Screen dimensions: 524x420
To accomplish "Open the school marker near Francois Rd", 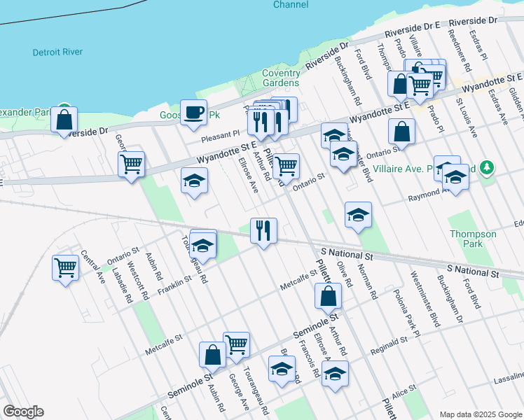I will [x=282, y=369].
